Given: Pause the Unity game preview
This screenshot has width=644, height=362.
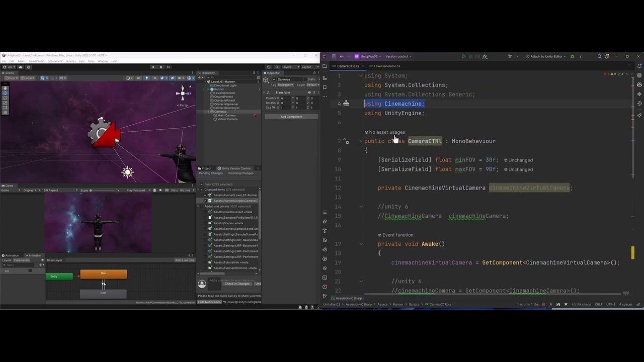Looking at the screenshot, I should tap(161, 67).
